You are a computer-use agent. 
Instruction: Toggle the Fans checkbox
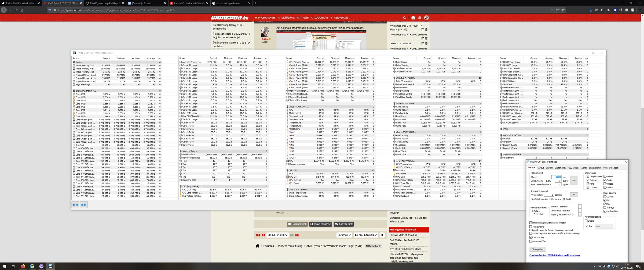(x=588, y=184)
